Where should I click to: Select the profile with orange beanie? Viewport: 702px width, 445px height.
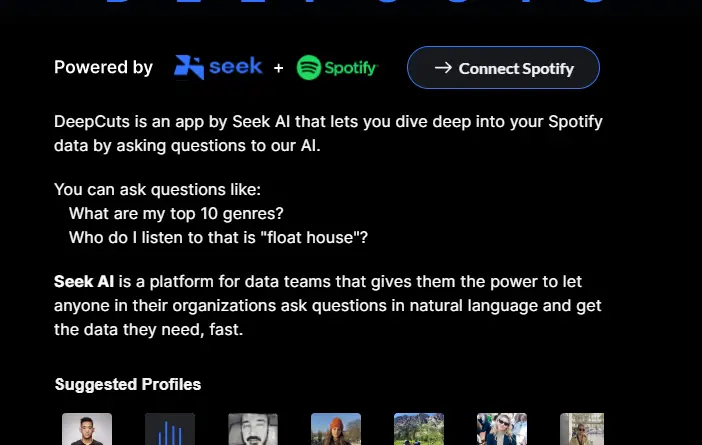(336, 429)
